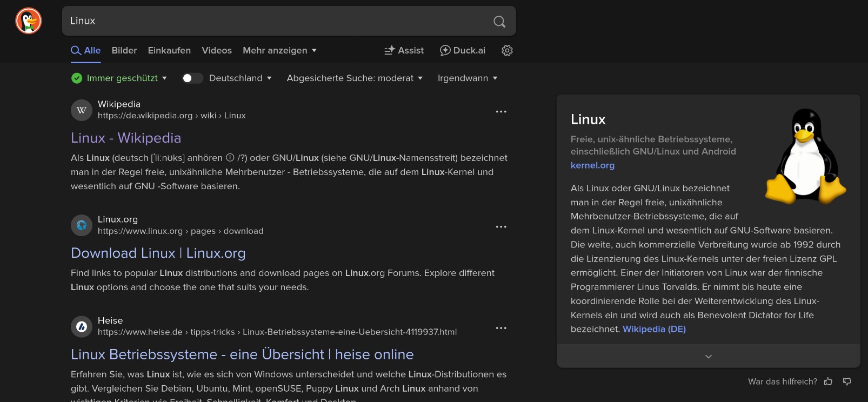Open Linux Betriebssysteme heise online result
This screenshot has width=868, height=402.
[x=242, y=354]
